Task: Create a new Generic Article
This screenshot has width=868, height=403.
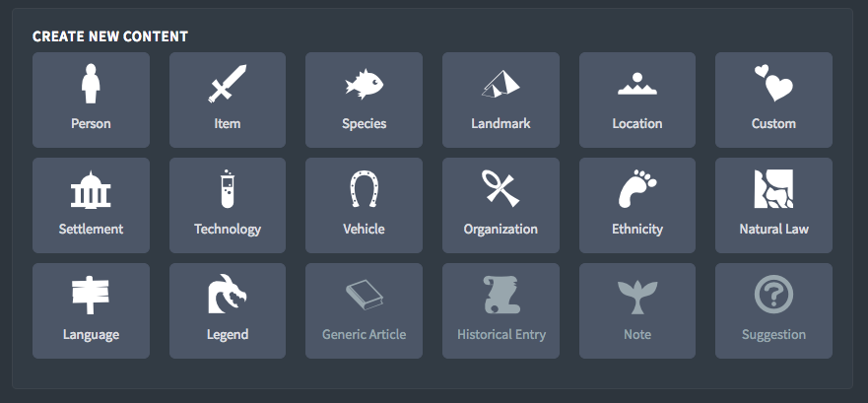Action: [x=365, y=310]
